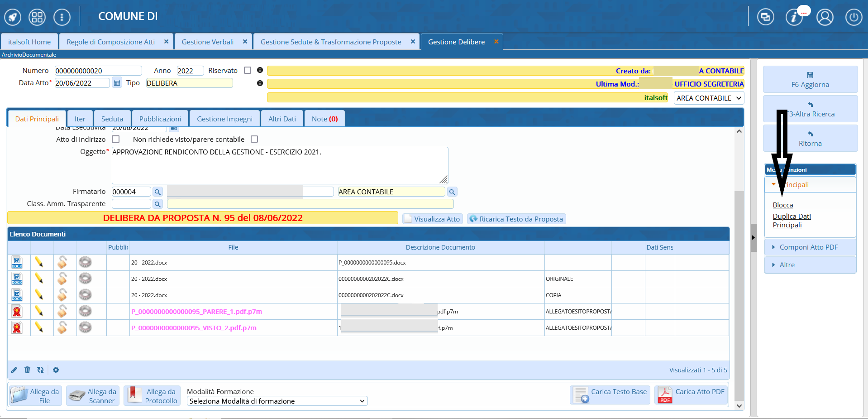Toggle the Riservato checkbox
This screenshot has width=868, height=419.
(x=248, y=71)
